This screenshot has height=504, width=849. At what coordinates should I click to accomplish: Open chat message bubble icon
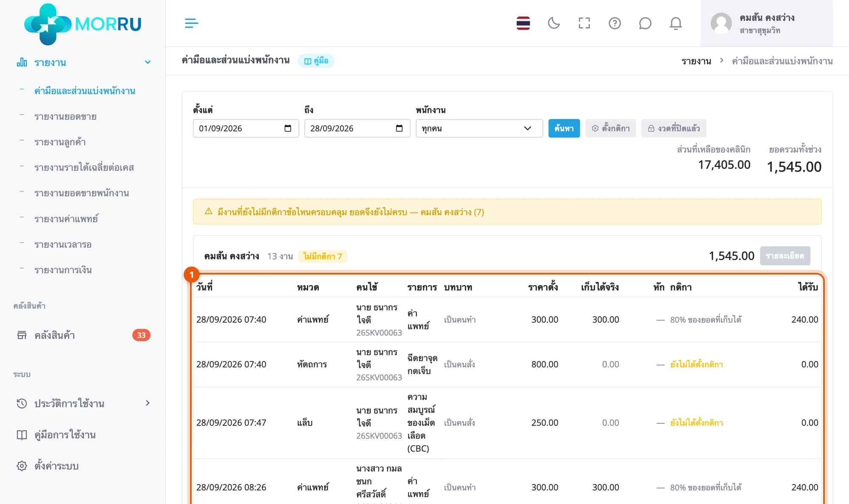point(645,23)
